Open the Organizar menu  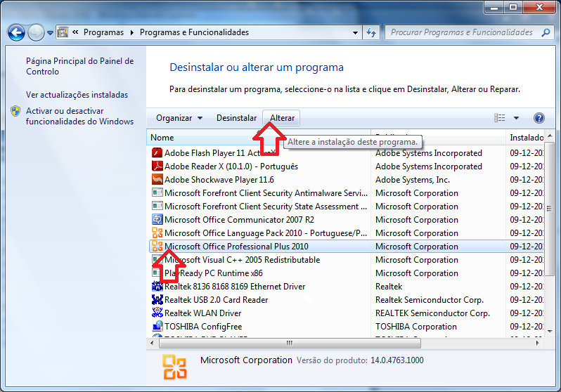tap(179, 118)
